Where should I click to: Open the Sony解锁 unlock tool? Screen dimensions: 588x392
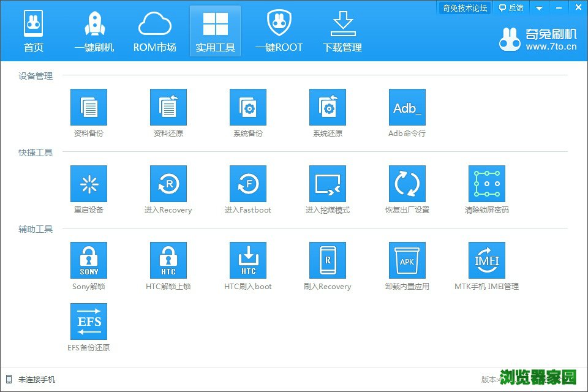pos(89,260)
